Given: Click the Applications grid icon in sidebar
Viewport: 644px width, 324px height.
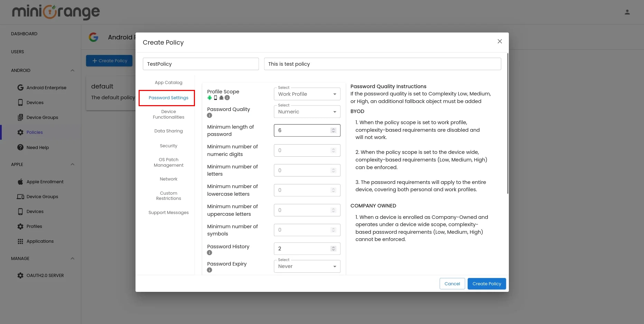Looking at the screenshot, I should [x=20, y=241].
